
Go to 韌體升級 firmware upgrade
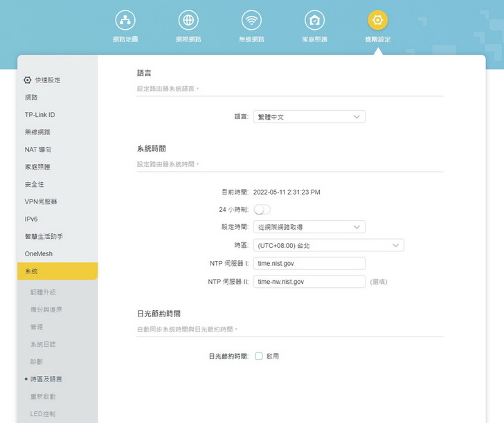(x=42, y=292)
